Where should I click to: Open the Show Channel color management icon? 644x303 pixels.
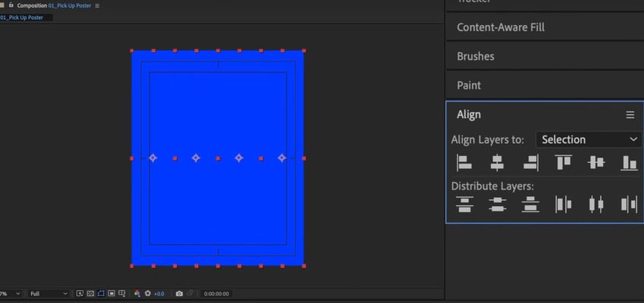pos(137,294)
